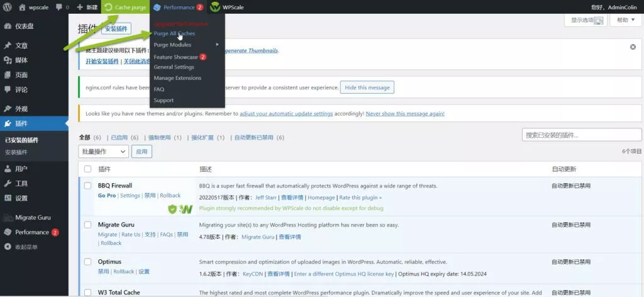Filter plugins by Drop-ins tab
The width and height of the screenshot is (644, 297).
[x=208, y=138]
